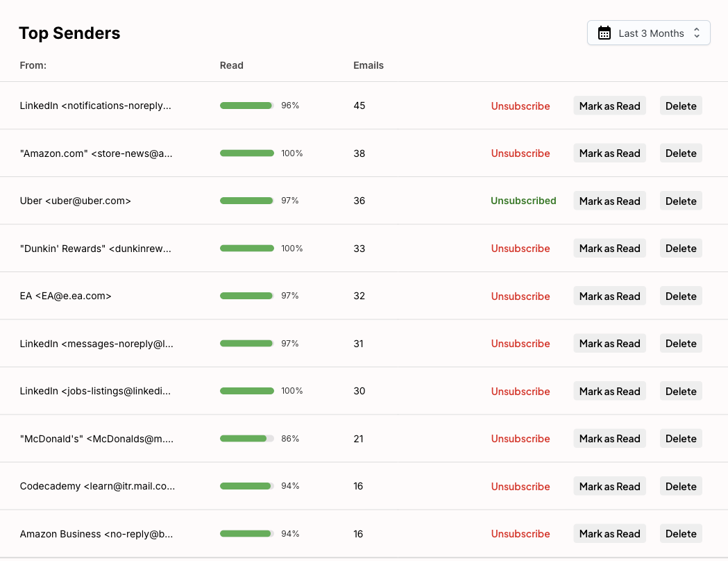
Task: Click the 86% read value
Action: click(x=289, y=438)
